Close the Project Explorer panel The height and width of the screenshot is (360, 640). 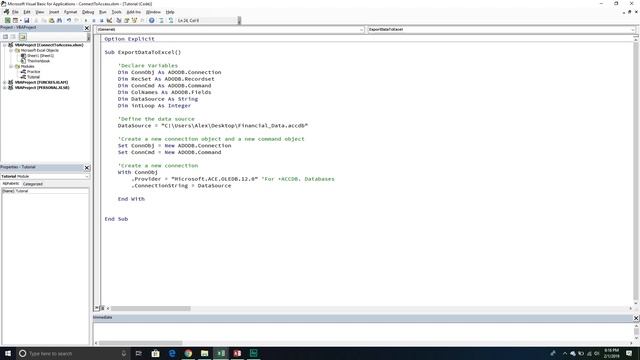pyautogui.click(x=87, y=28)
